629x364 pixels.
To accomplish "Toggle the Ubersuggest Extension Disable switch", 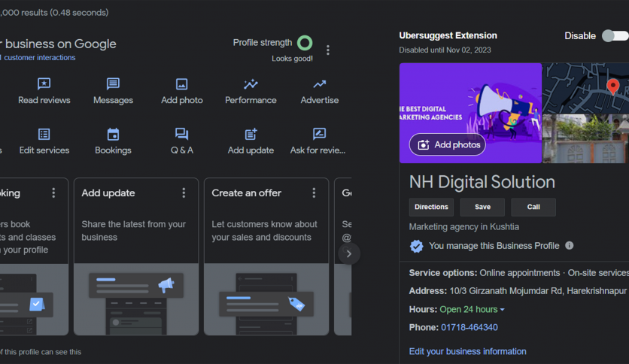I will (x=614, y=36).
